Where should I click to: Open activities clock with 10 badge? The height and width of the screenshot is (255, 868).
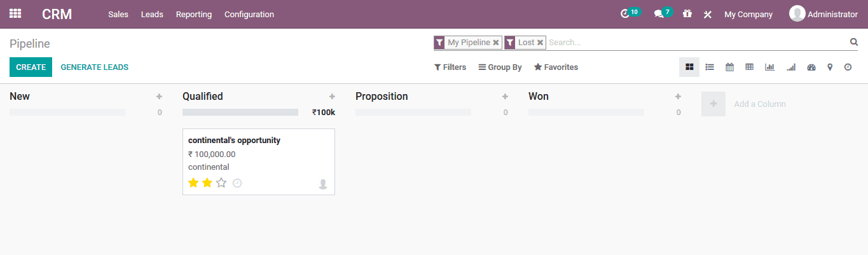tap(626, 13)
